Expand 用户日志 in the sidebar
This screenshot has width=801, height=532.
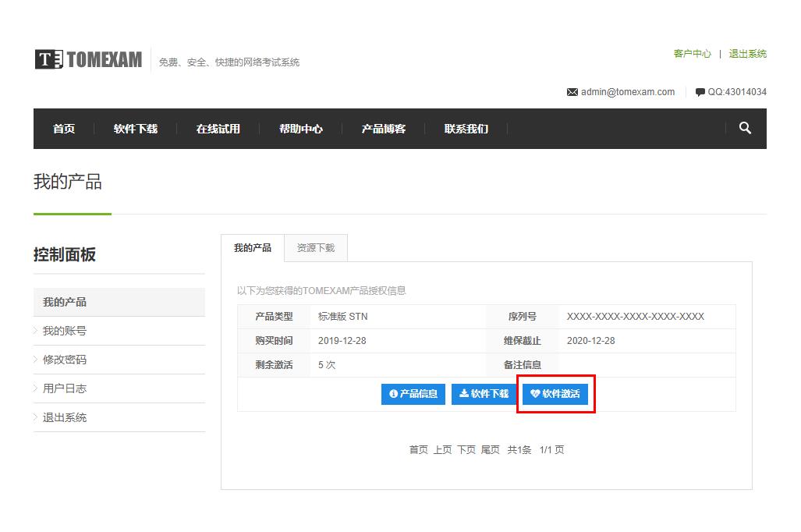click(65, 388)
